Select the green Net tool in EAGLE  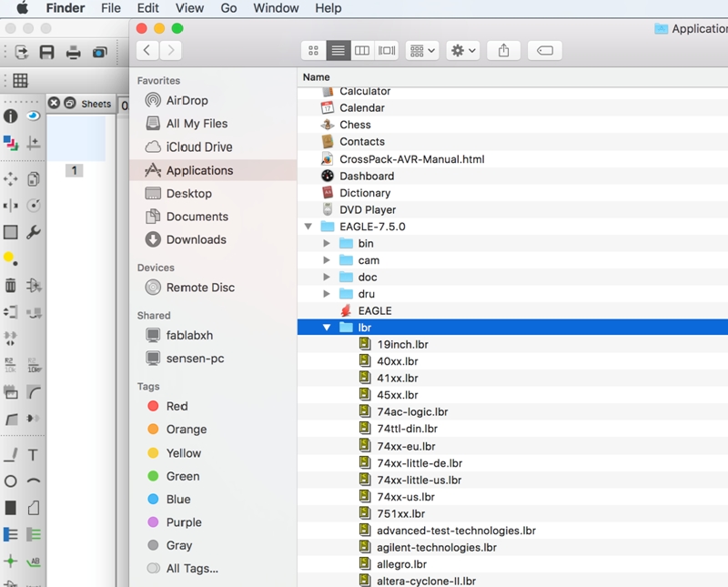34,534
